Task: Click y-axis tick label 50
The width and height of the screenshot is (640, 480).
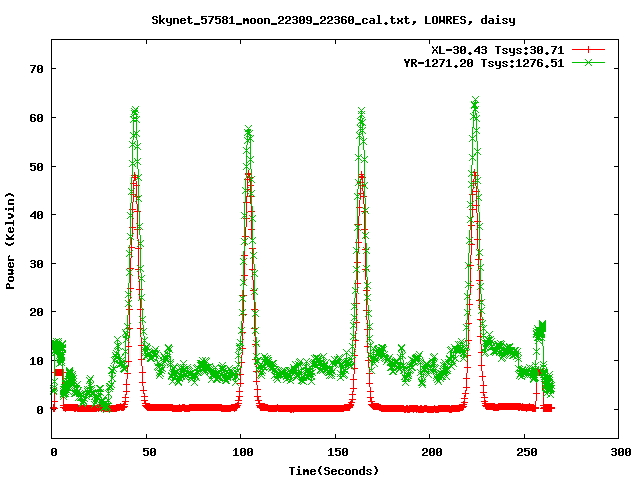Action: click(x=36, y=167)
